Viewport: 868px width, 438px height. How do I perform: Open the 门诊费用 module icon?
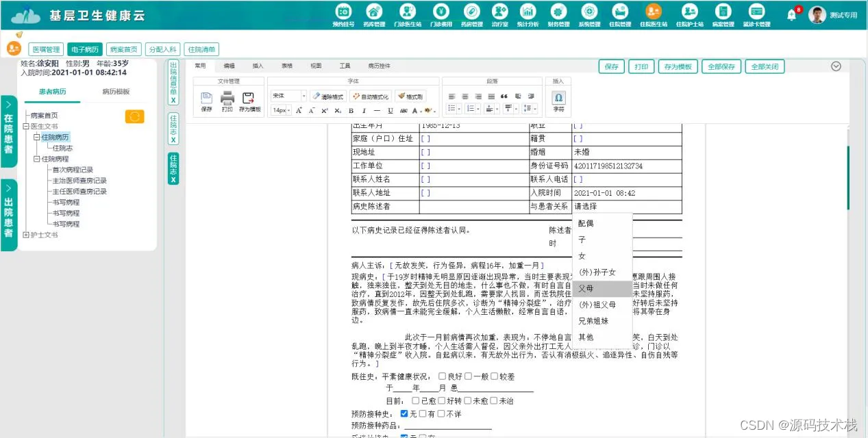pyautogui.click(x=441, y=12)
